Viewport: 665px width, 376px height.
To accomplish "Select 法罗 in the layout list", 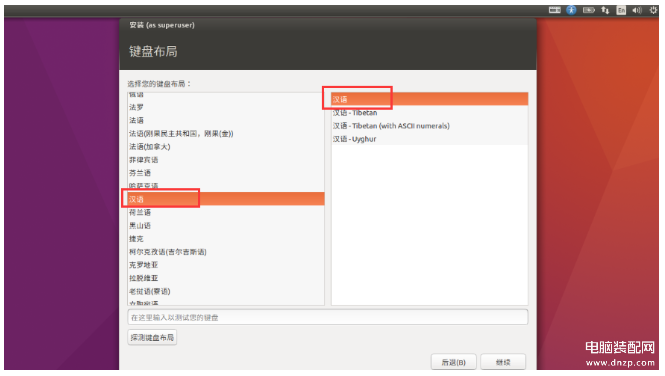I will pyautogui.click(x=226, y=107).
